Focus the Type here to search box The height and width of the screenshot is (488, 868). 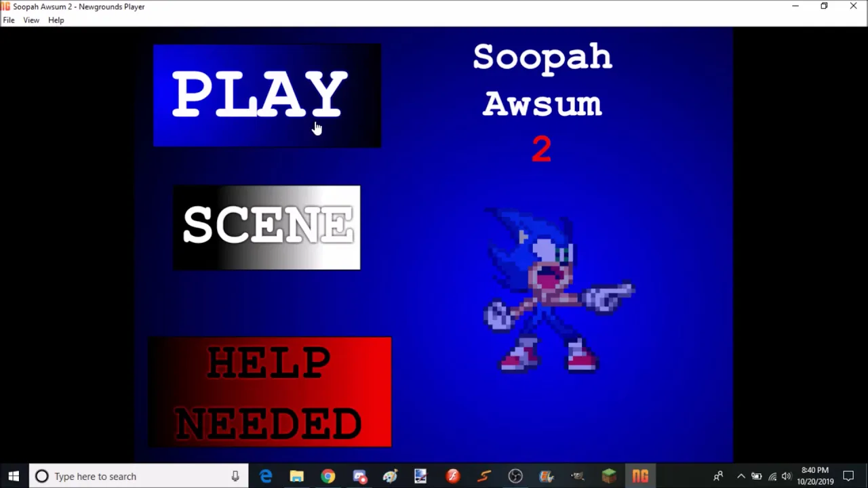(140, 476)
